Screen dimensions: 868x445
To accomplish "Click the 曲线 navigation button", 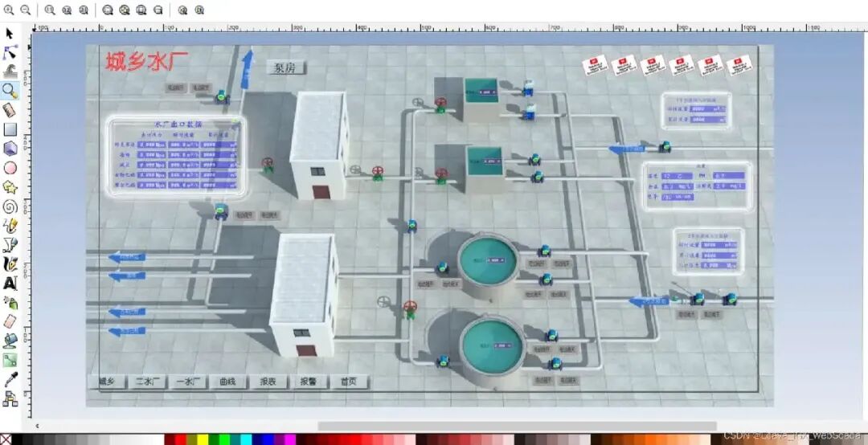I will coord(227,382).
